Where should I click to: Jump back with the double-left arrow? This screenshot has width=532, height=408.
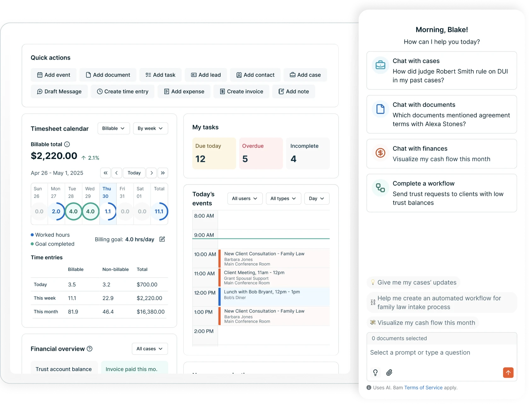pyautogui.click(x=106, y=173)
